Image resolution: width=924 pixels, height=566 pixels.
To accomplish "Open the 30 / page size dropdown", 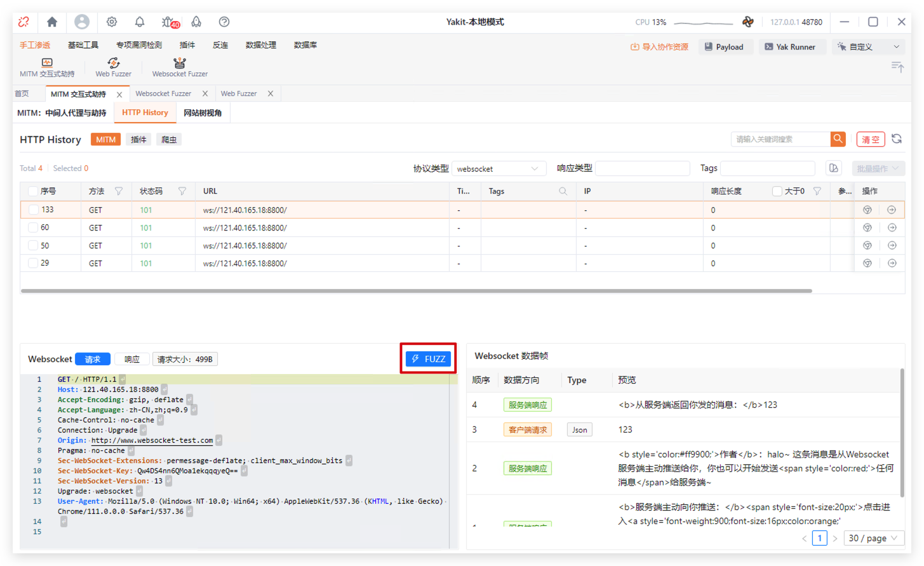I will (x=874, y=538).
